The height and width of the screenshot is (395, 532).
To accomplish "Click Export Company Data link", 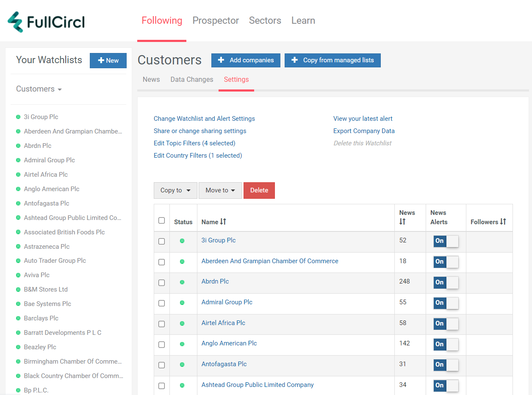I will click(364, 131).
